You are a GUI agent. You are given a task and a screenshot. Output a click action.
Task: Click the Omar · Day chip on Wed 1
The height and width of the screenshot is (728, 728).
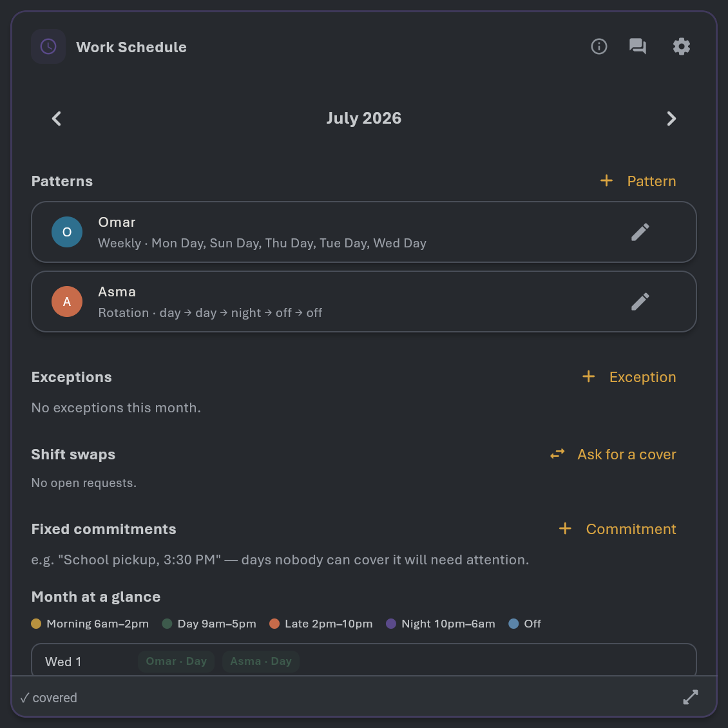point(176,661)
